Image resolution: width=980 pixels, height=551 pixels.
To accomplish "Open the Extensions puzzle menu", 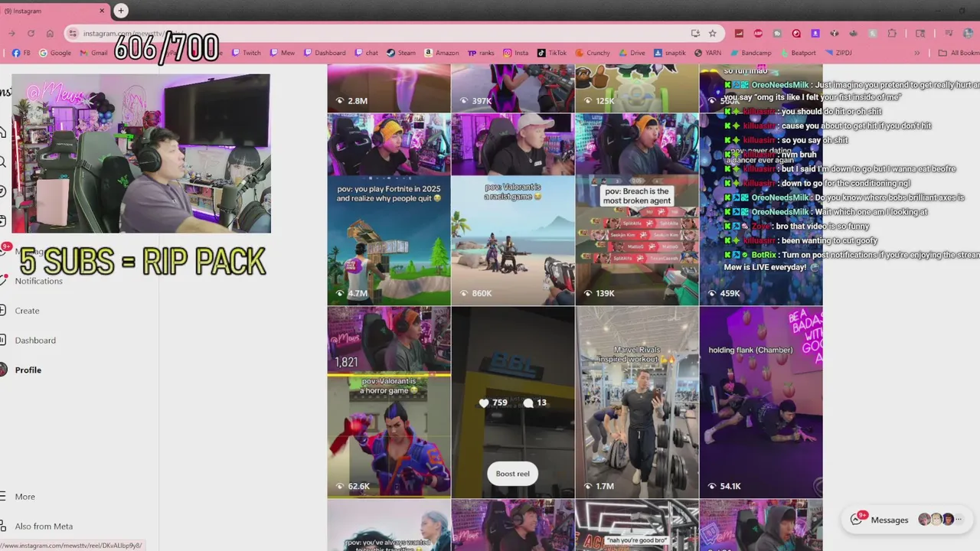I will (x=893, y=33).
